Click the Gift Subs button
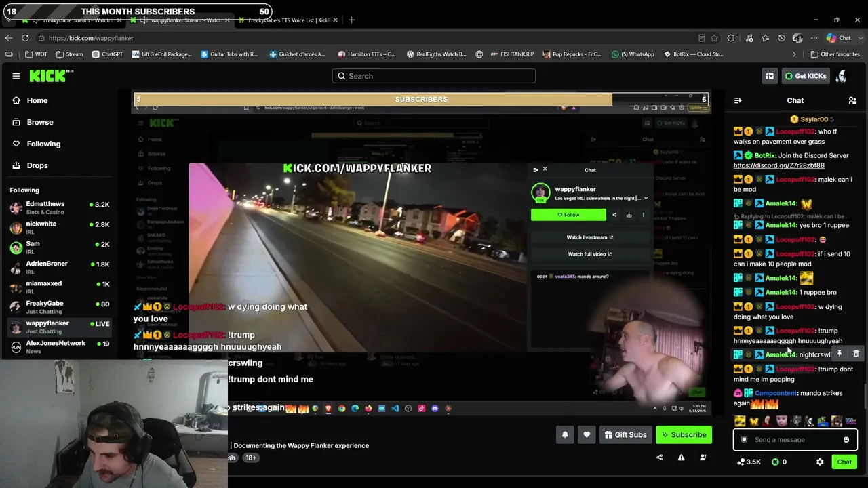 pos(625,435)
